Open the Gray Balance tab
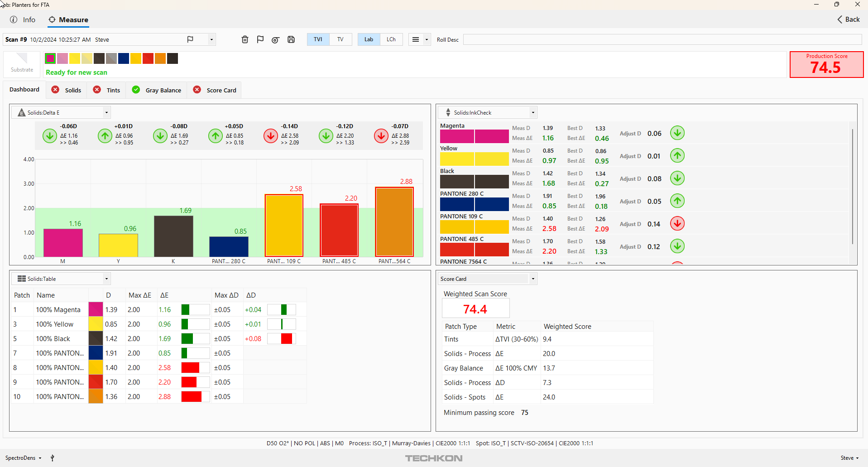Screen dimensions: 868x467 (157, 90)
